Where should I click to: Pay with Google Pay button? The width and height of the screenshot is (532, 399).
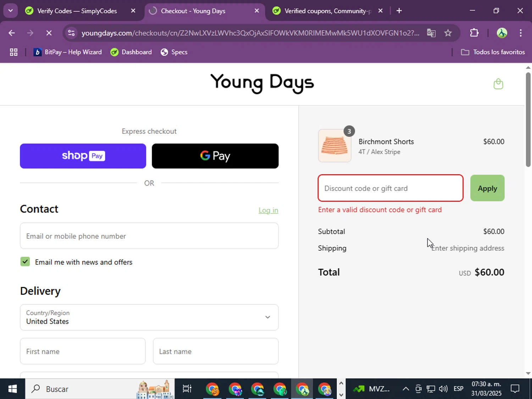(x=215, y=156)
